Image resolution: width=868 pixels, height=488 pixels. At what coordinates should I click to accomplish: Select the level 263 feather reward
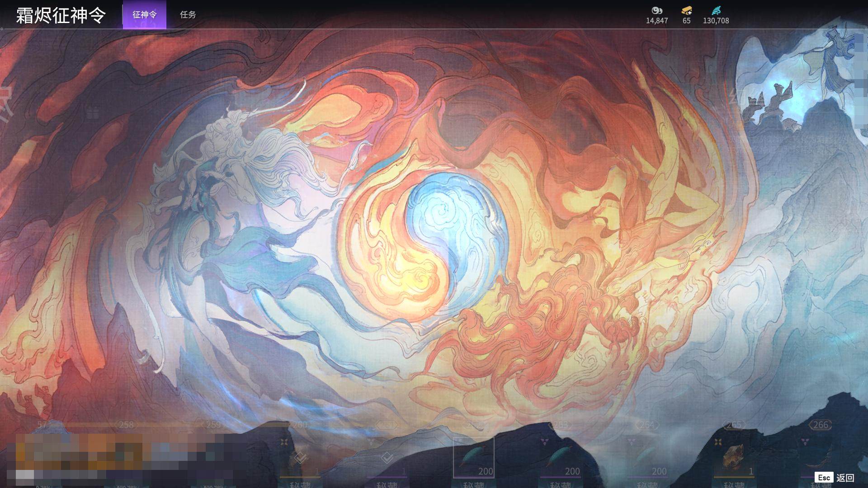560,457
